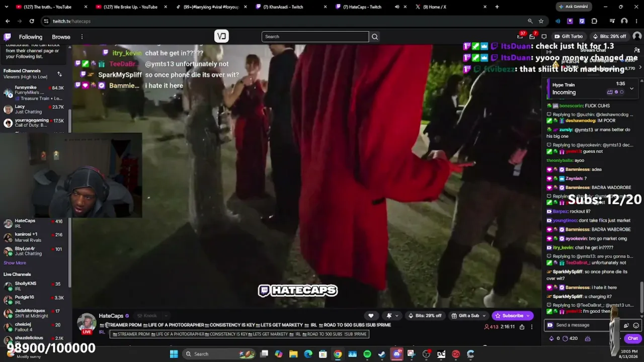Open funnymike in followed channels

click(34, 93)
